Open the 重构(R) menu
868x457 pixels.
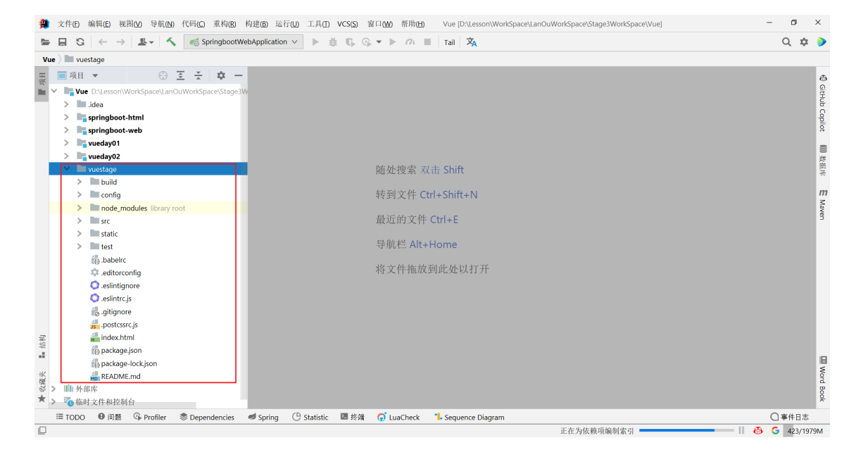[x=225, y=24]
